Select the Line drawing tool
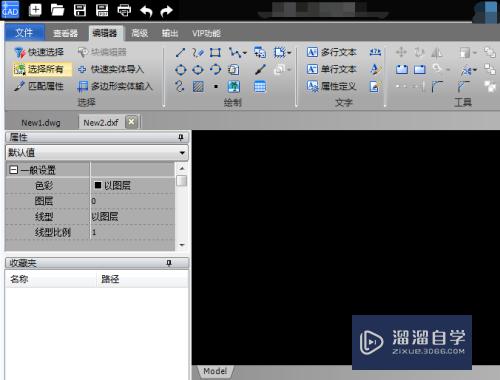This screenshot has width=500, height=380. [180, 52]
